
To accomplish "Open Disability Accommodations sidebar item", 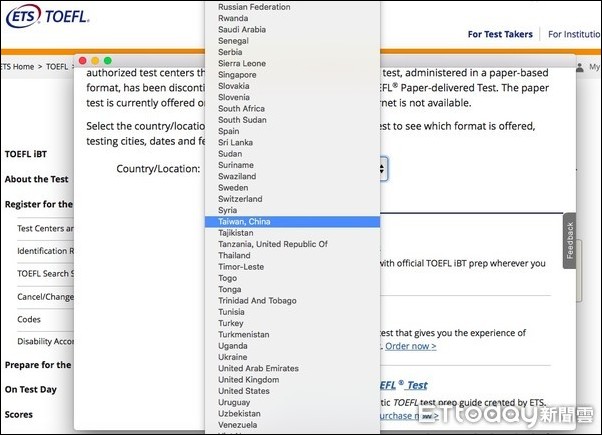I will coord(45,341).
